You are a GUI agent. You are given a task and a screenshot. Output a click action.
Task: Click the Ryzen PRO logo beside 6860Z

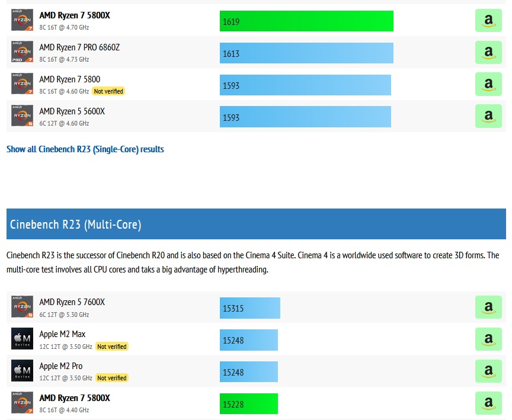[x=22, y=52]
